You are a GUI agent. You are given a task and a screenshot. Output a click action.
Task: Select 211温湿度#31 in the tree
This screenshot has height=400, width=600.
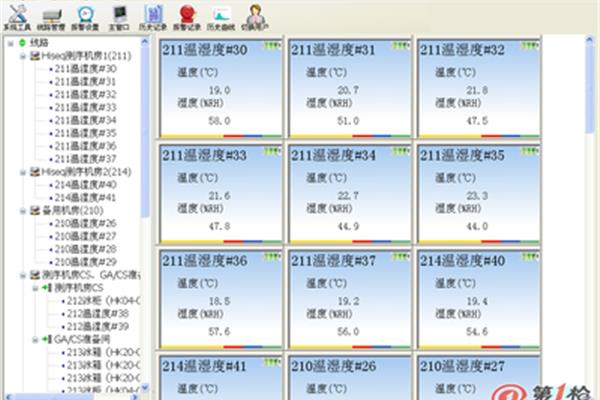(x=85, y=82)
